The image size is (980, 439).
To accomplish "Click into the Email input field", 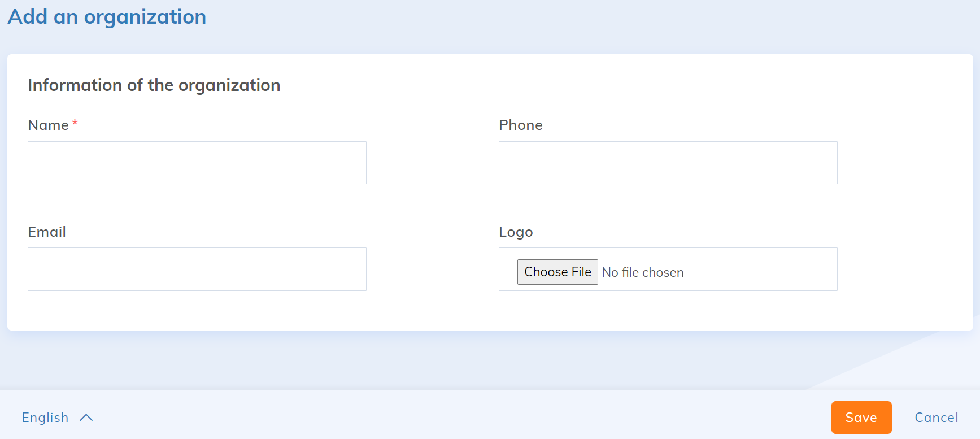I will click(x=197, y=269).
